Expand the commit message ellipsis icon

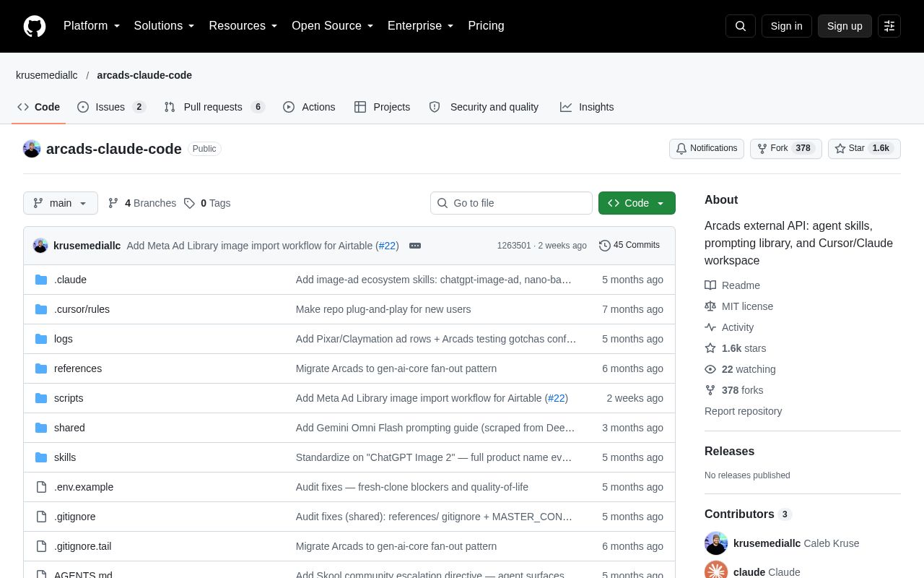[x=415, y=246]
